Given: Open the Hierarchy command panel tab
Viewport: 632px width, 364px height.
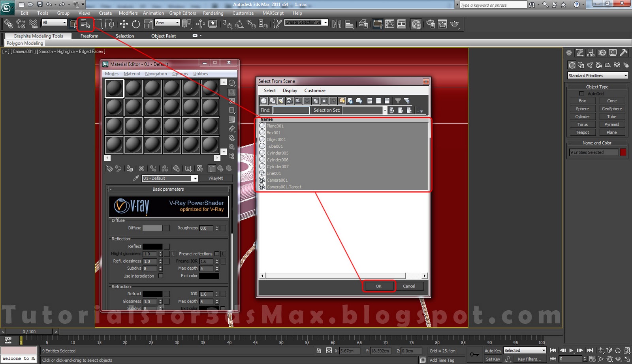Looking at the screenshot, I should [591, 53].
